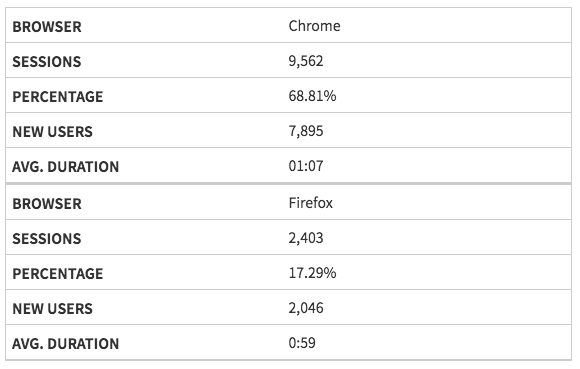
Task: Click Chrome new users 7,895
Action: pos(306,131)
